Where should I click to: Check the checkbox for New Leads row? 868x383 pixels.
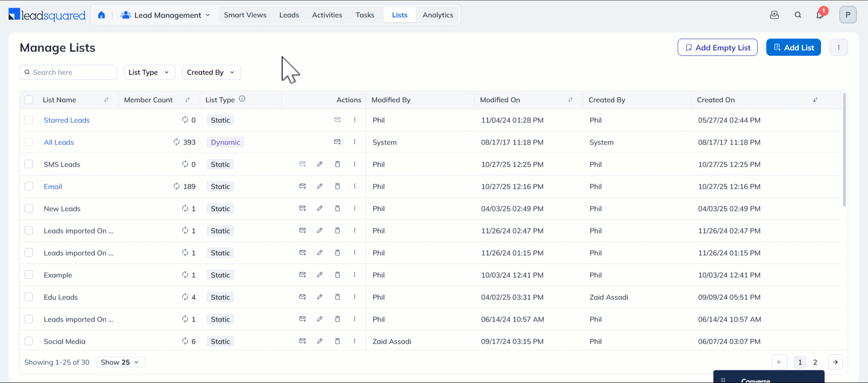coord(29,208)
